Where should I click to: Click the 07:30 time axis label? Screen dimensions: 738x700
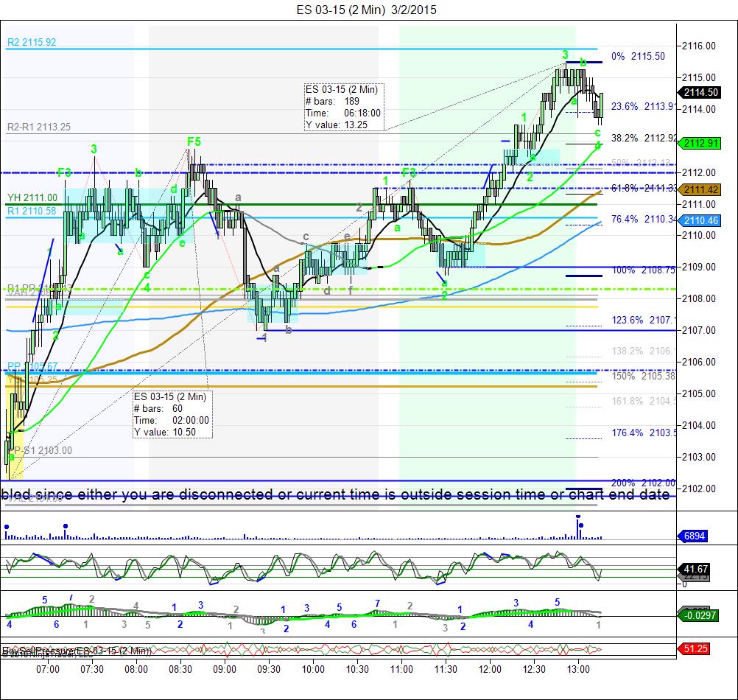(92, 669)
